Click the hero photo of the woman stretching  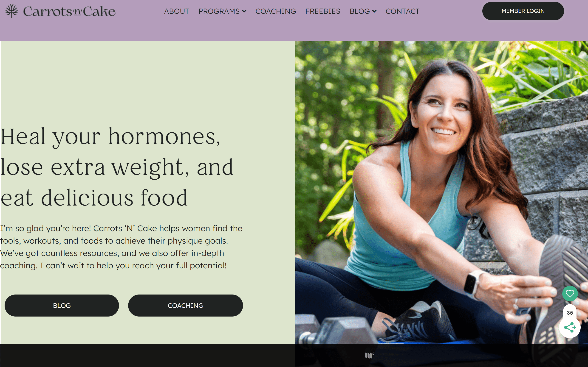click(441, 192)
